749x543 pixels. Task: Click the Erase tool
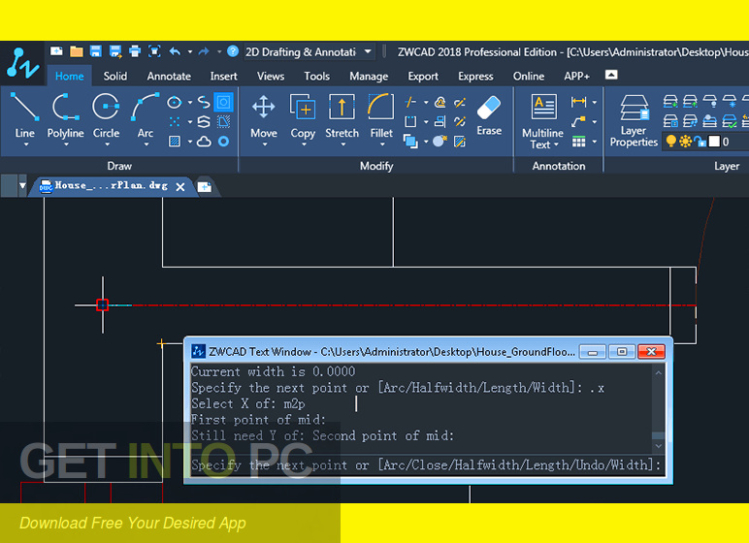tap(489, 115)
